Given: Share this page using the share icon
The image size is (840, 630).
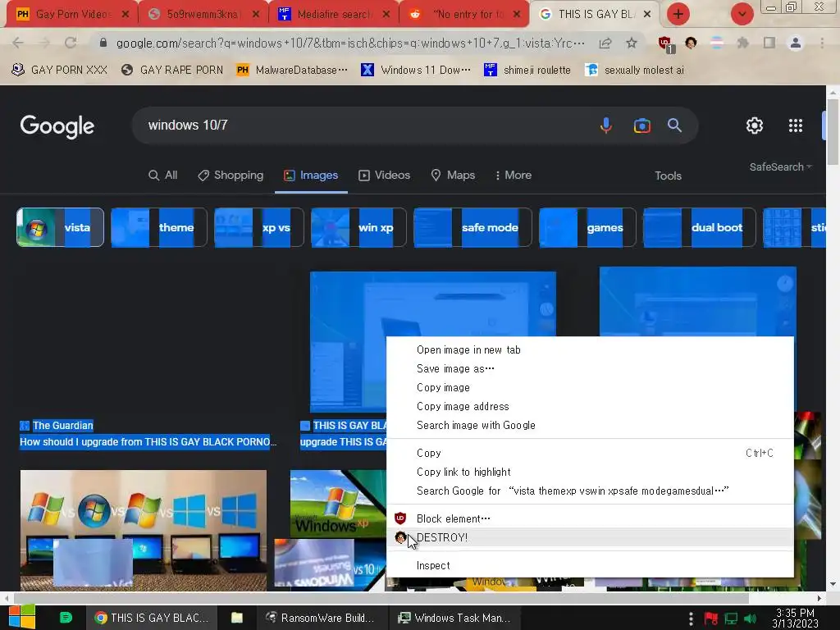Looking at the screenshot, I should pos(605,43).
